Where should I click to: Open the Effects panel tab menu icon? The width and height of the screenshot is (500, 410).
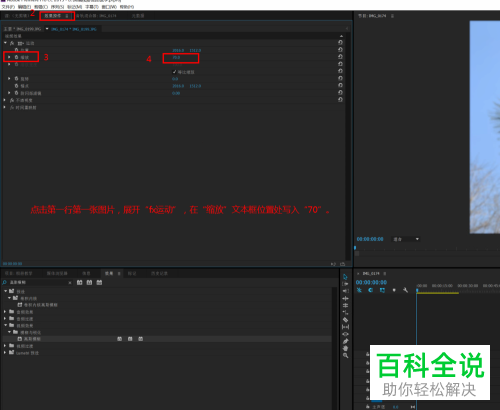[119, 273]
